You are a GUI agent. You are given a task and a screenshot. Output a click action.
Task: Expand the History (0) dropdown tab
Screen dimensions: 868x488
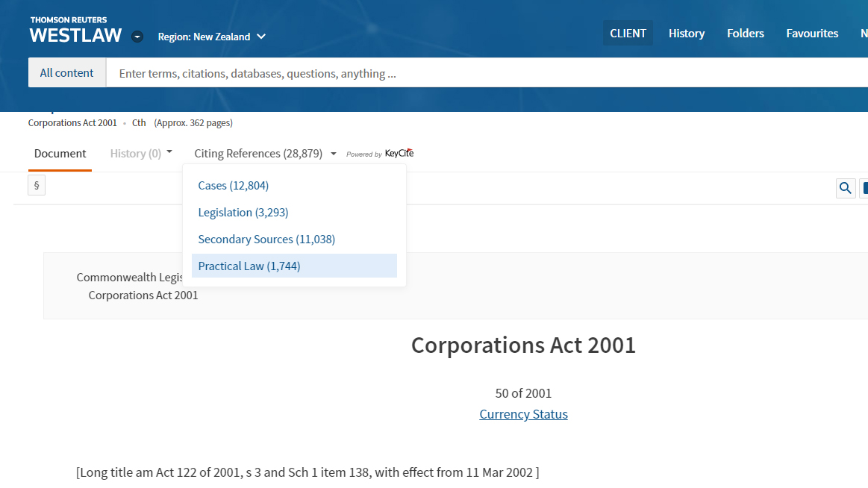[x=141, y=154]
